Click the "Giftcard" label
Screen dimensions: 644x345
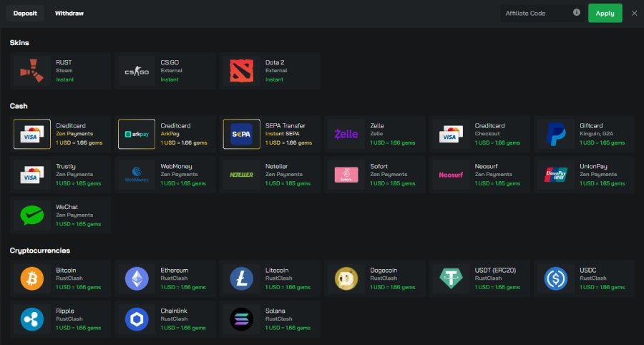click(591, 126)
